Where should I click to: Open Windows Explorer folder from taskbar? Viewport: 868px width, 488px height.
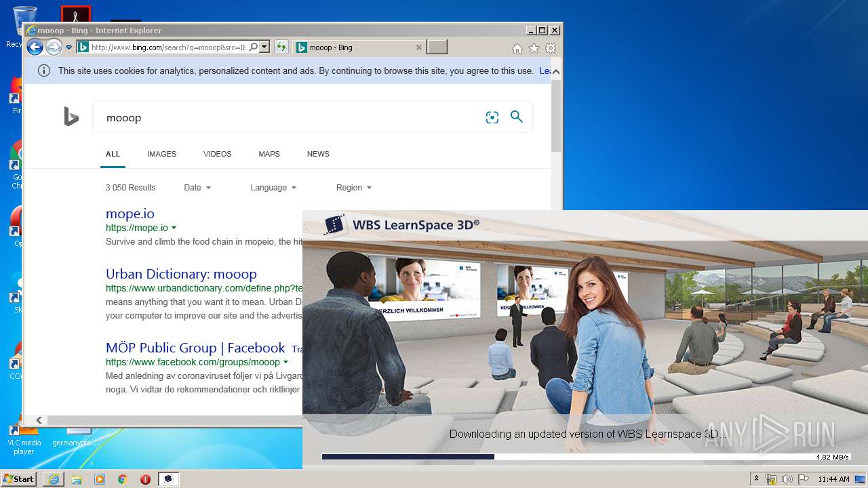77,479
